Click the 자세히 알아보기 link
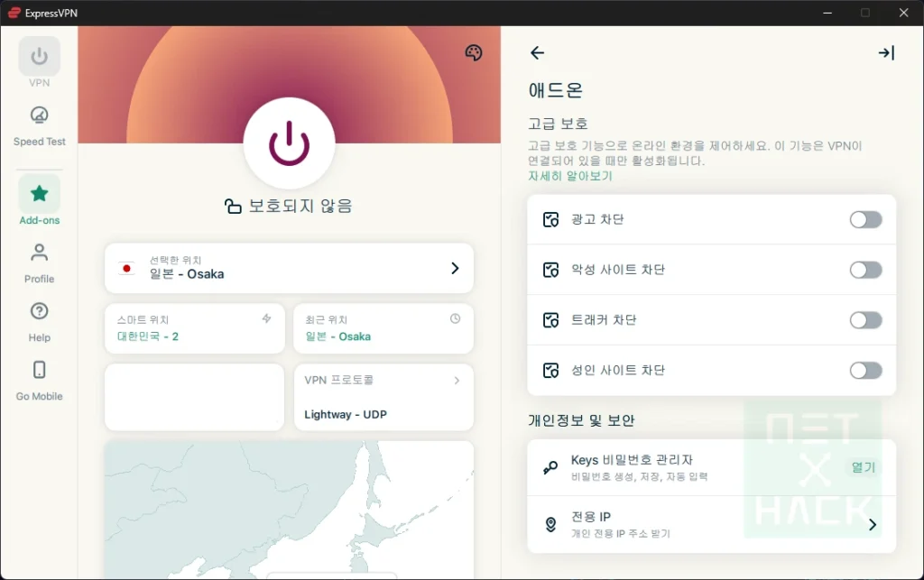This screenshot has width=924, height=580. (569, 177)
